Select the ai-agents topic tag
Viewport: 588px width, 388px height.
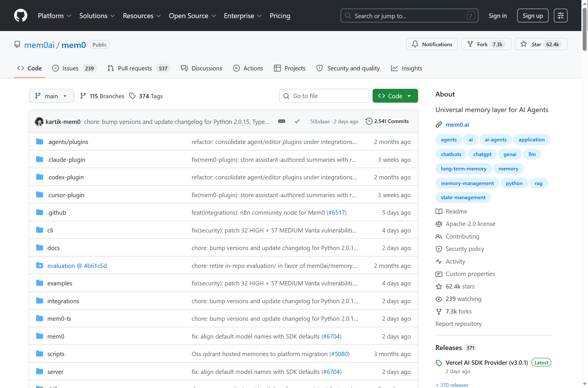click(496, 140)
